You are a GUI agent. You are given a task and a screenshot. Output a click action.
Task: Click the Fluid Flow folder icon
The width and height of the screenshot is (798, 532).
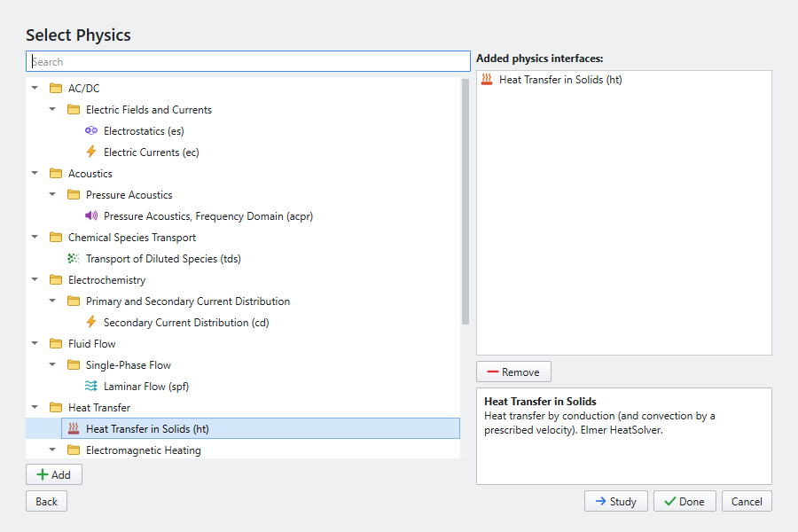coord(56,344)
